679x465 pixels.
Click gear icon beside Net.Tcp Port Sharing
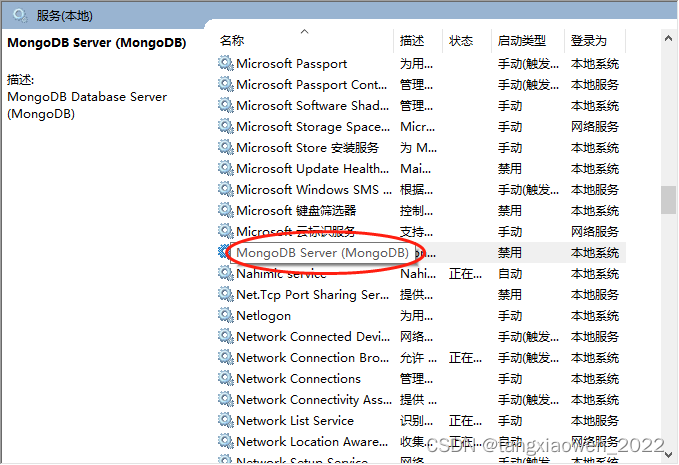[226, 294]
